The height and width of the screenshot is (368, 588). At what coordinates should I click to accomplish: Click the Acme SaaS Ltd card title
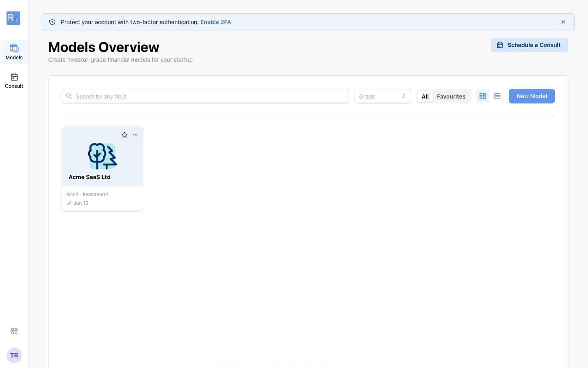[89, 177]
